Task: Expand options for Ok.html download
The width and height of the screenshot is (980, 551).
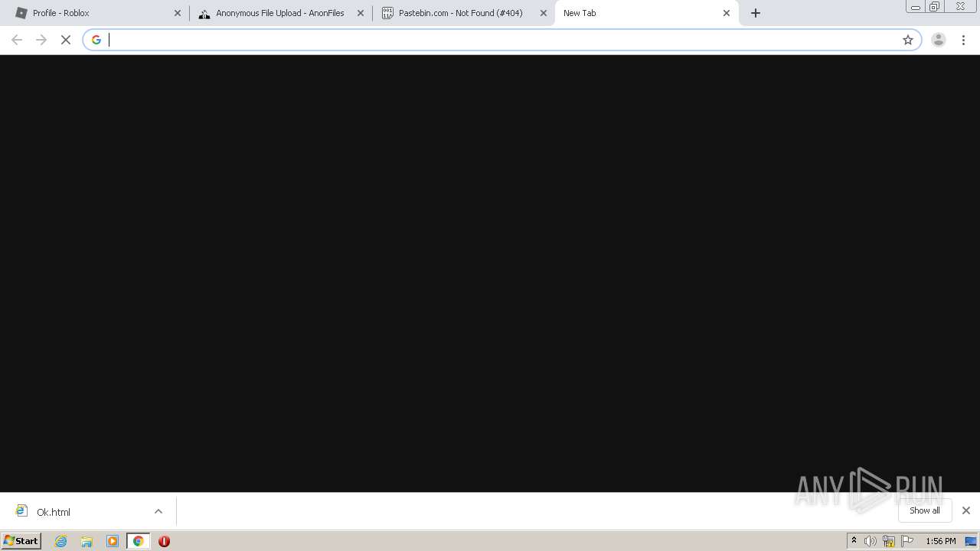Action: pos(158,511)
